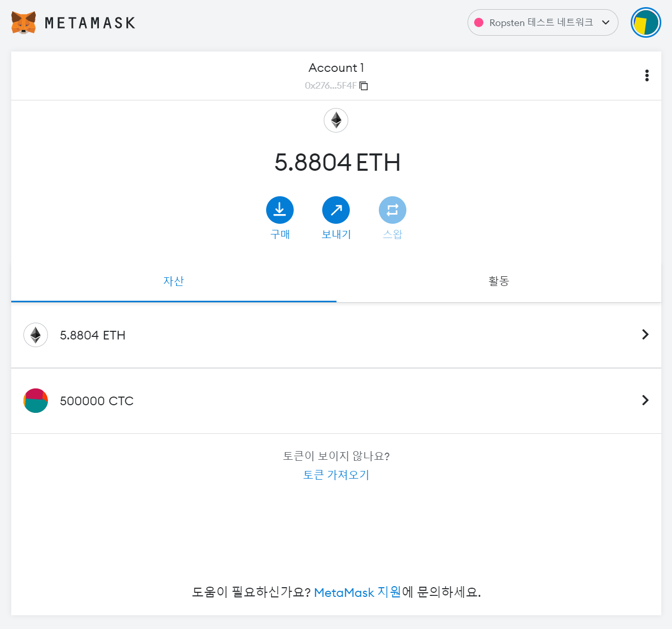Select the 5.8804 ETH list row text
The image size is (672, 629).
tap(93, 335)
